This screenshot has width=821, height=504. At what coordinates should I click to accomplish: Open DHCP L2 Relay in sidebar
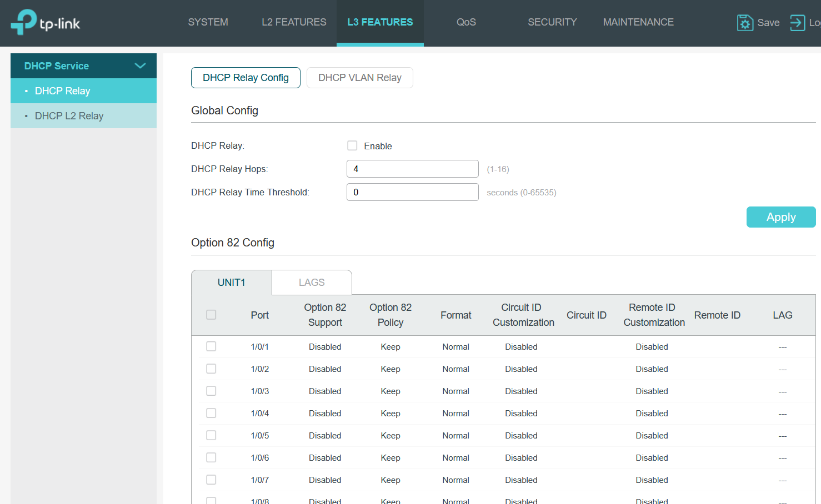coord(69,116)
